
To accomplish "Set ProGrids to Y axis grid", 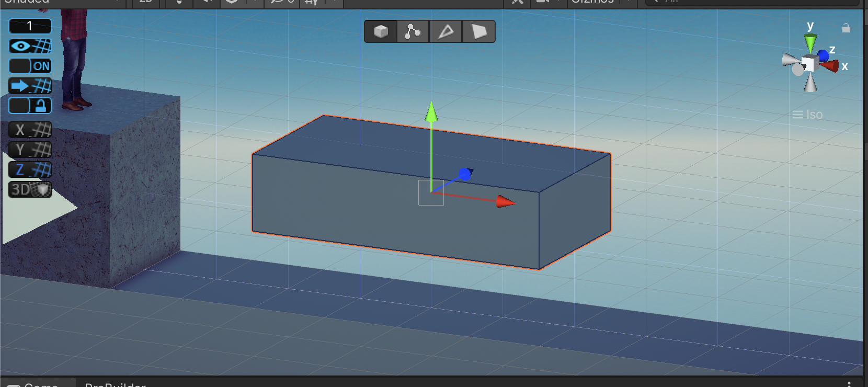I will click(30, 150).
